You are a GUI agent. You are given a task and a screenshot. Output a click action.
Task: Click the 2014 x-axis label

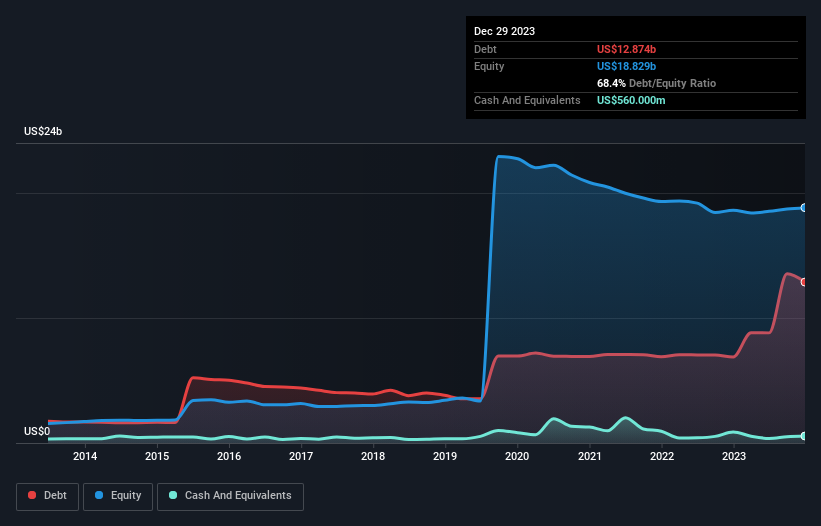(x=85, y=456)
